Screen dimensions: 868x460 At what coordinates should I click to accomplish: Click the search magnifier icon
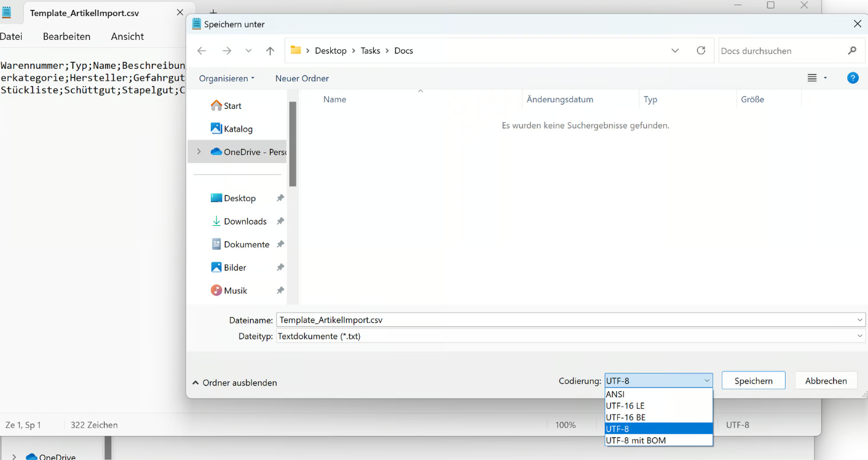click(852, 50)
